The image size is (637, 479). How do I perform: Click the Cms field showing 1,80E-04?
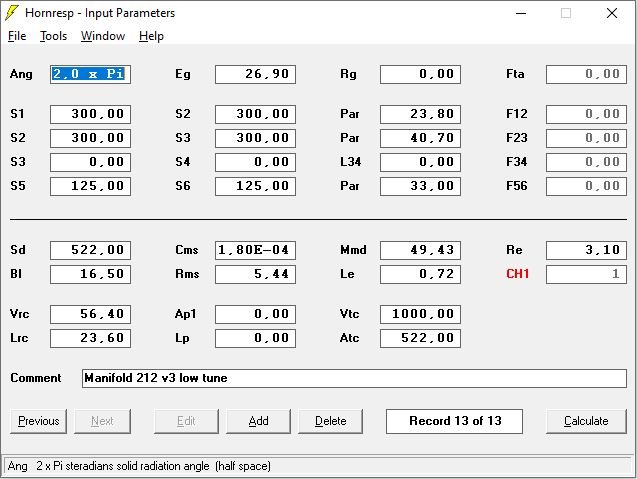click(x=255, y=250)
